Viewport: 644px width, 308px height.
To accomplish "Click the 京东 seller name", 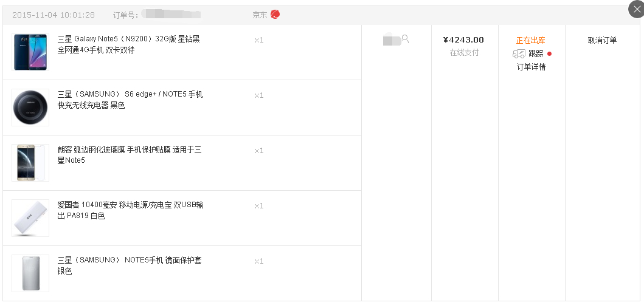I will pyautogui.click(x=260, y=15).
